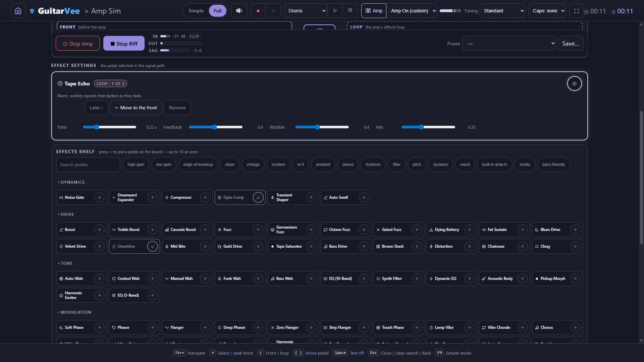Add the Blues Drive pedal

click(x=576, y=230)
